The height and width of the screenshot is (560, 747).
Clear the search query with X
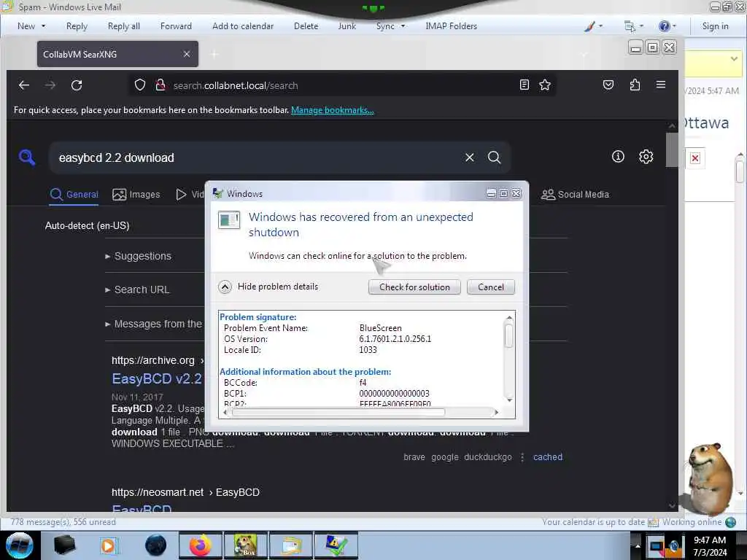pyautogui.click(x=470, y=157)
